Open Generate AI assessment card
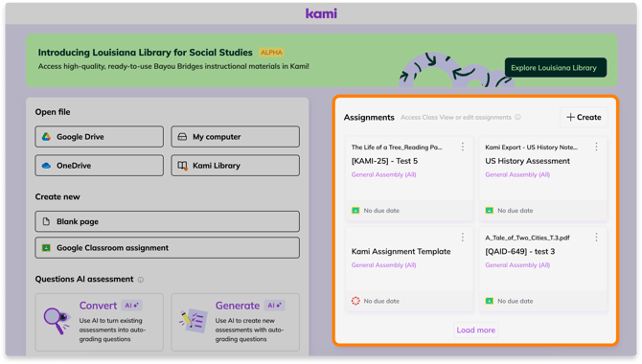The width and height of the screenshot is (642, 364). (x=235, y=322)
